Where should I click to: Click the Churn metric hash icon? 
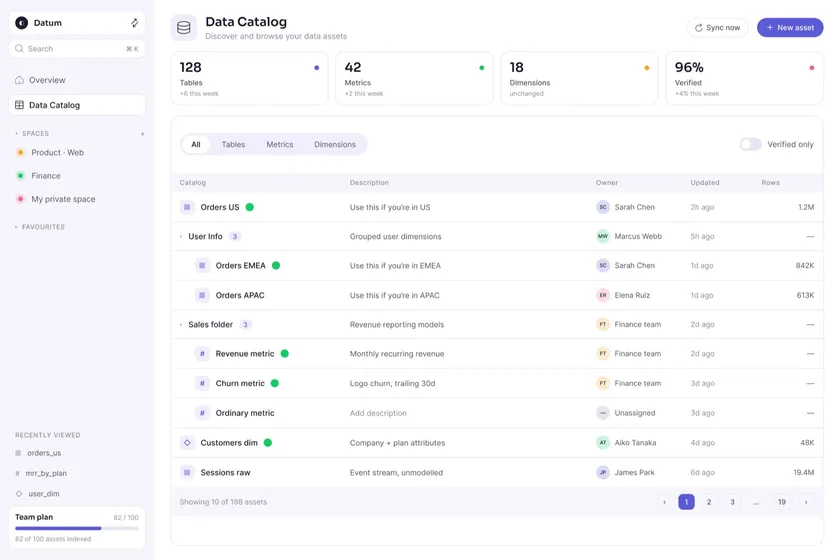(x=202, y=383)
